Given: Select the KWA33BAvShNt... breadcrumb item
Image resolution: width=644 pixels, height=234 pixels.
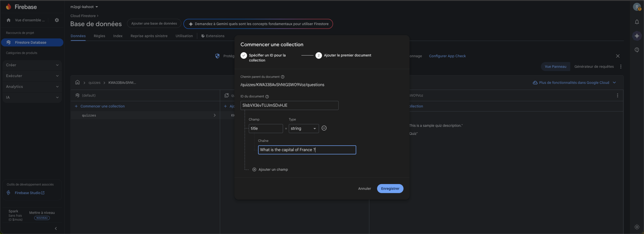Looking at the screenshot, I should click(x=122, y=83).
